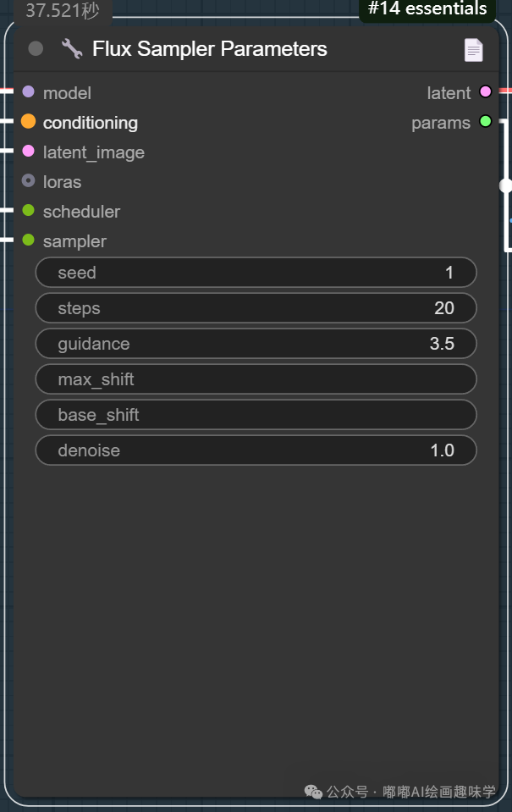Click the max_shift widget field
The width and height of the screenshot is (512, 812).
[x=256, y=379]
